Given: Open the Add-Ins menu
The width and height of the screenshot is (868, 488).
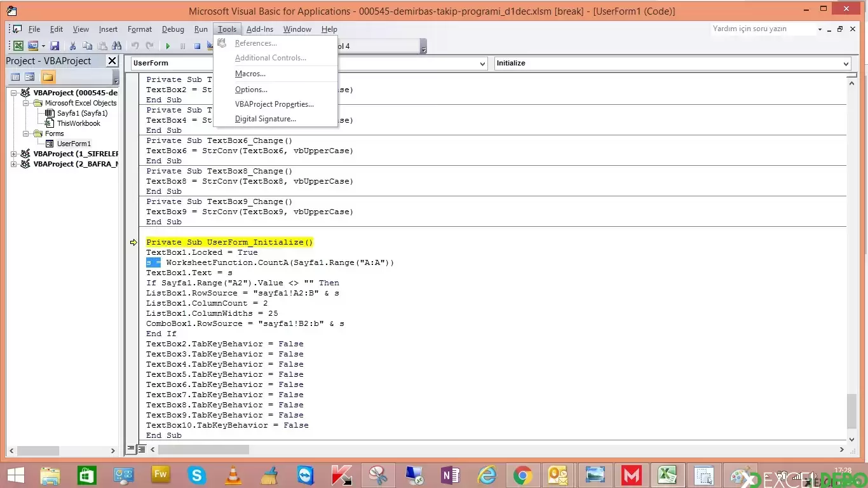Looking at the screenshot, I should (x=260, y=29).
